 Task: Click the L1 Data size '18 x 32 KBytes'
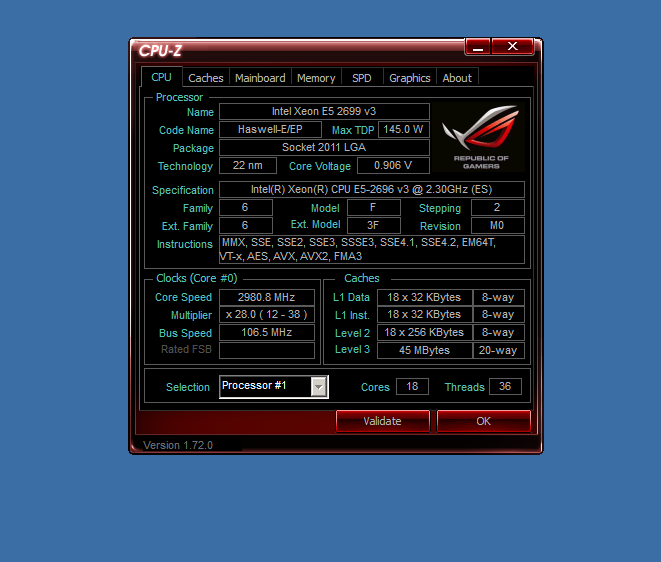click(425, 297)
